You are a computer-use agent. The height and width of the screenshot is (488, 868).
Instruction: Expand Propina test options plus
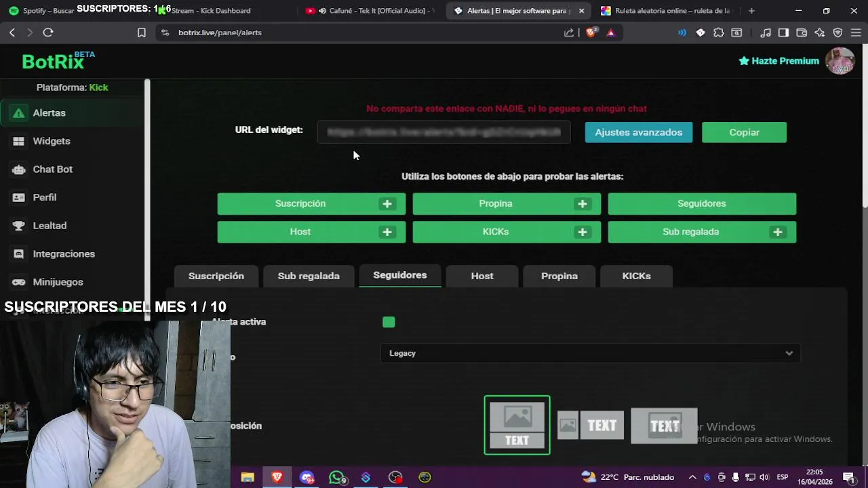pyautogui.click(x=583, y=203)
